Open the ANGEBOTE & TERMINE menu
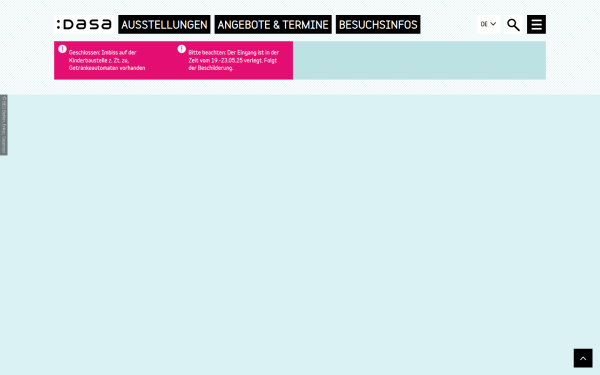The height and width of the screenshot is (375, 600). tap(273, 24)
